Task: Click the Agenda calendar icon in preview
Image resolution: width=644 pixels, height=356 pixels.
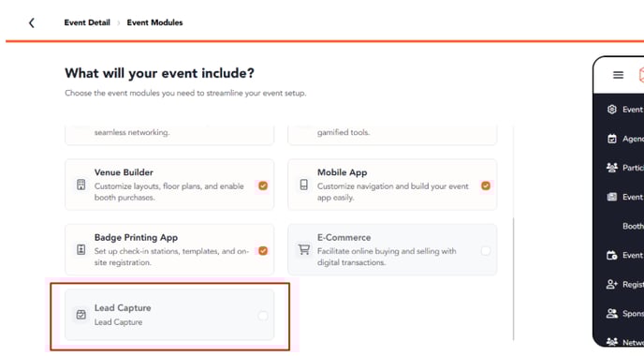Action: (x=612, y=139)
